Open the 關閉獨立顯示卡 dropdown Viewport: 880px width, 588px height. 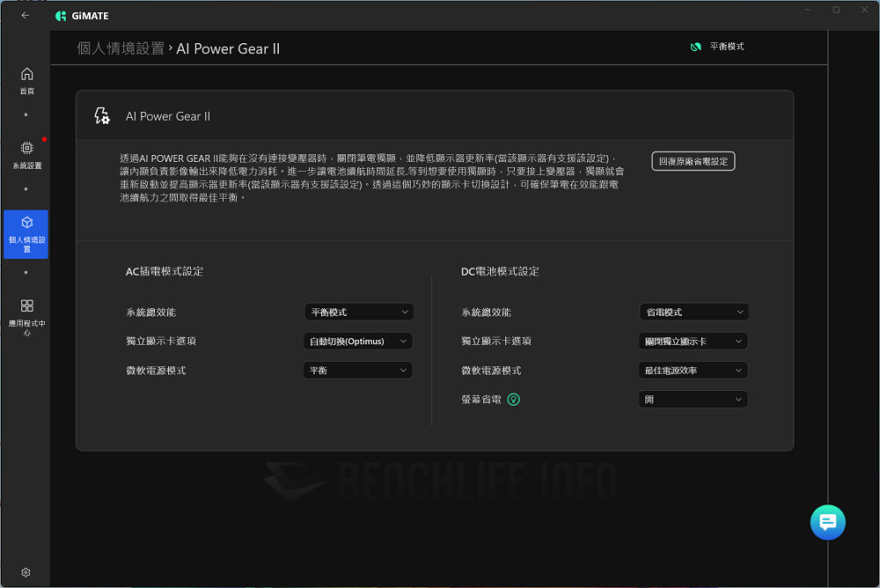(x=693, y=341)
